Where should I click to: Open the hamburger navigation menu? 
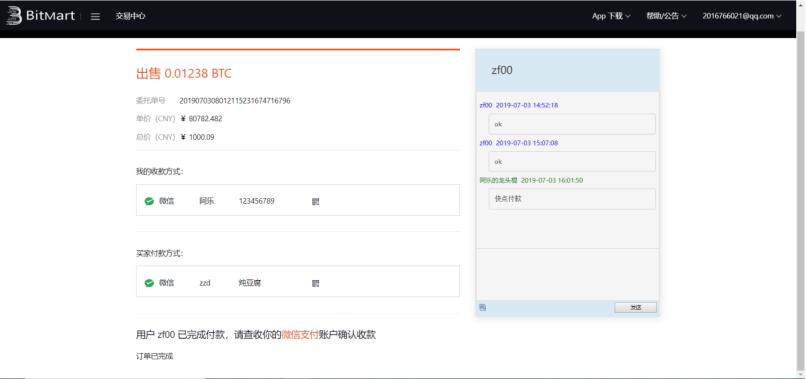click(95, 16)
